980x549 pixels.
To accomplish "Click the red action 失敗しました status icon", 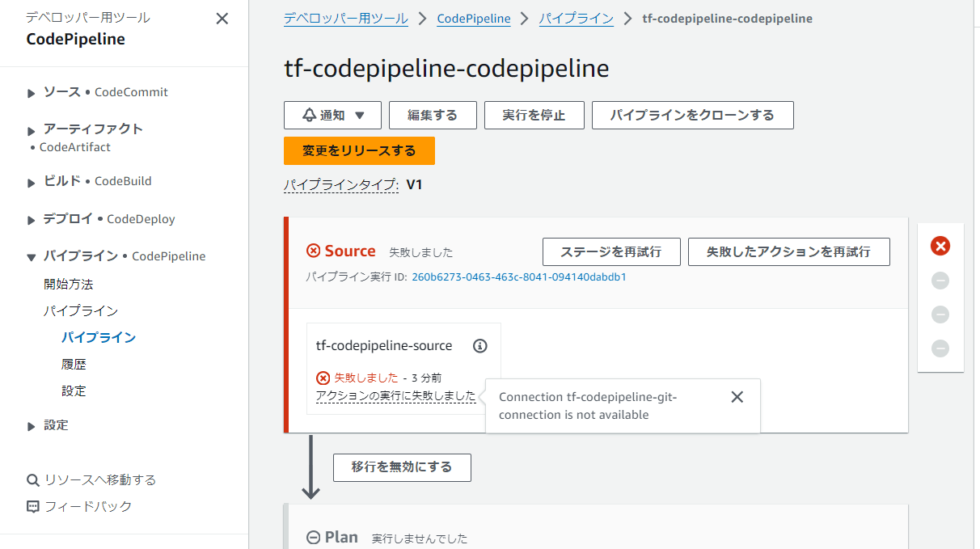I will point(323,378).
